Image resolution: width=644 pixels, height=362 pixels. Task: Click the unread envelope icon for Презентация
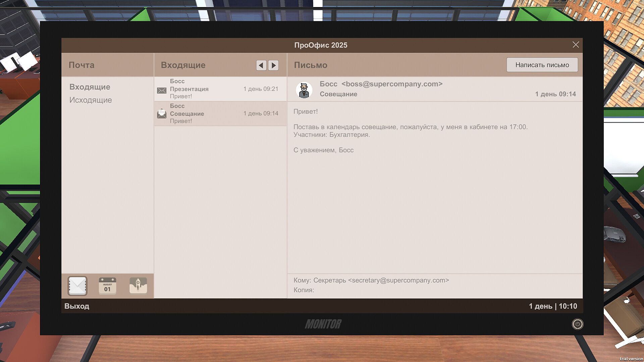pos(162,90)
